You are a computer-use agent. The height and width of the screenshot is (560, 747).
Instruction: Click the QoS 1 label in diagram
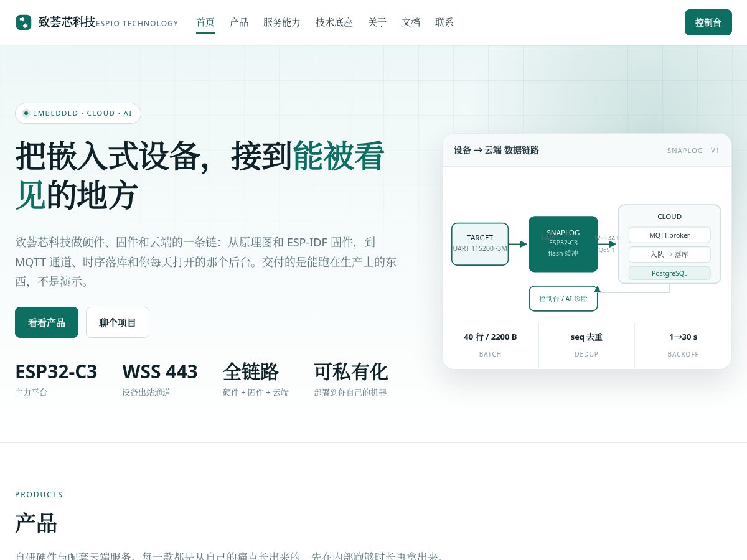tap(606, 250)
